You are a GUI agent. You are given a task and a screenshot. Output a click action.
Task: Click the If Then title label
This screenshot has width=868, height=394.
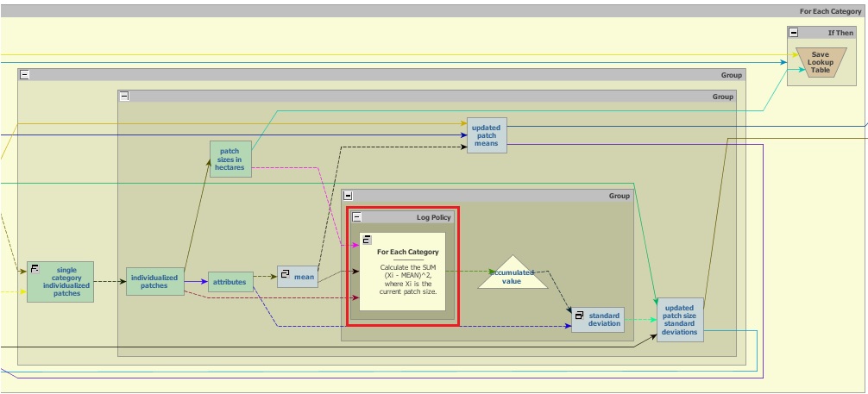coord(840,33)
